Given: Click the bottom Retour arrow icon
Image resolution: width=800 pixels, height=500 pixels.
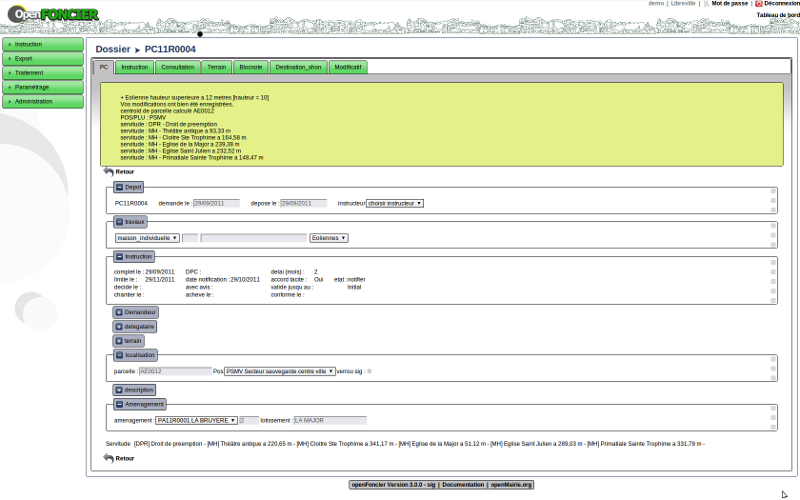Looking at the screenshot, I should click(108, 458).
